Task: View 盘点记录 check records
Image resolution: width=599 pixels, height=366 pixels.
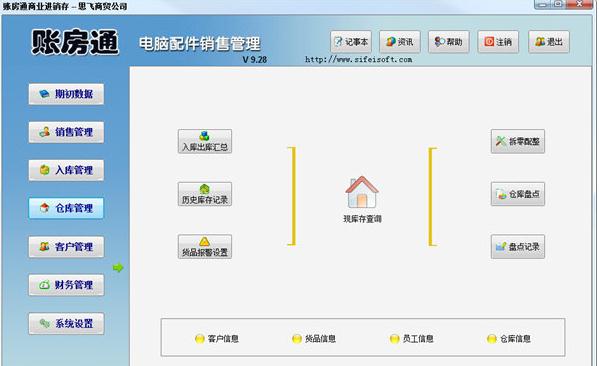Action: (518, 246)
